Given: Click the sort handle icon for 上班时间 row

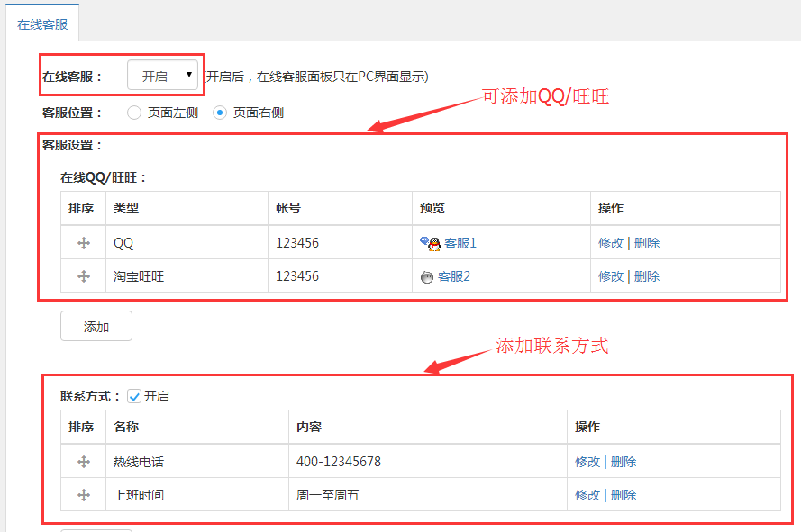Looking at the screenshot, I should click(84, 495).
